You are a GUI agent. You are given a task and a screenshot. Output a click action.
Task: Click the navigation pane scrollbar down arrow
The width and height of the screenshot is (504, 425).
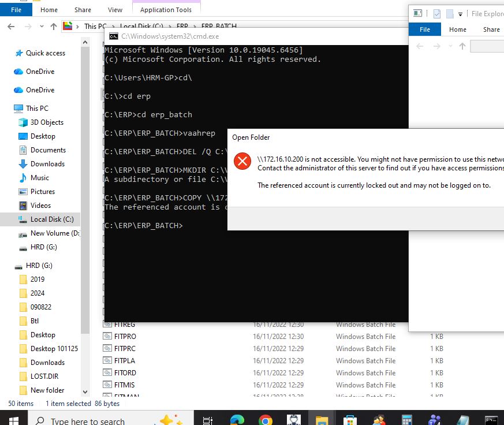tap(85, 392)
